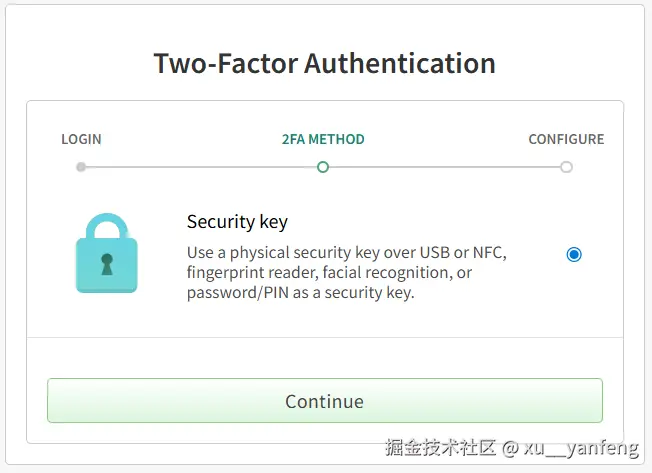Click the "fingerprint reader, facial recognition" text line
The height and width of the screenshot is (473, 652).
tap(329, 273)
